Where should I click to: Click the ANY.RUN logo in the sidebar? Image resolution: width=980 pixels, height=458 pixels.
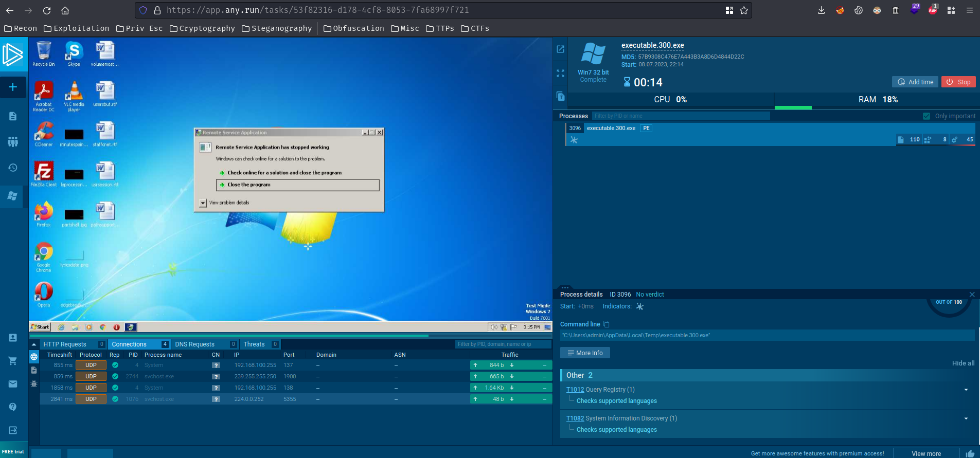(13, 54)
